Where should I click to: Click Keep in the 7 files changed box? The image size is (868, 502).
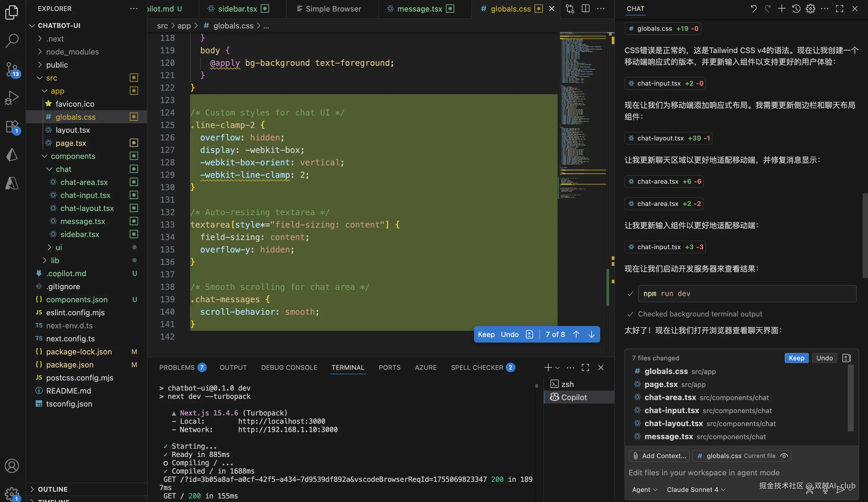pos(796,358)
